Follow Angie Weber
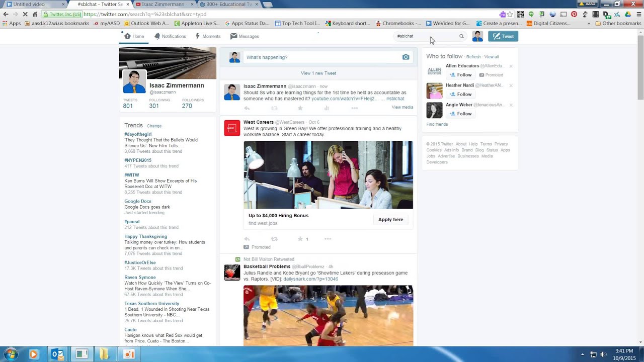This screenshot has height=362, width=644. pos(460,114)
